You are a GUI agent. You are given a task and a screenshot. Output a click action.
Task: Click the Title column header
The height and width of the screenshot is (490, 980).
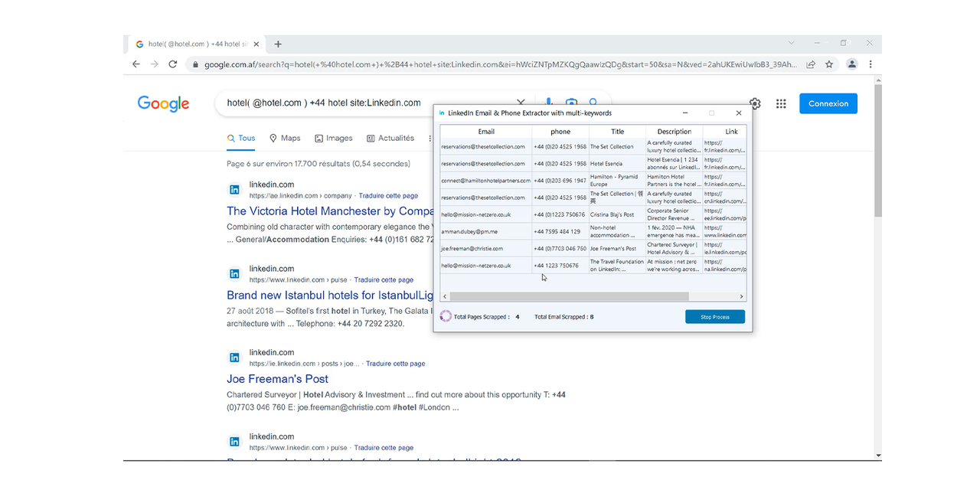click(617, 132)
